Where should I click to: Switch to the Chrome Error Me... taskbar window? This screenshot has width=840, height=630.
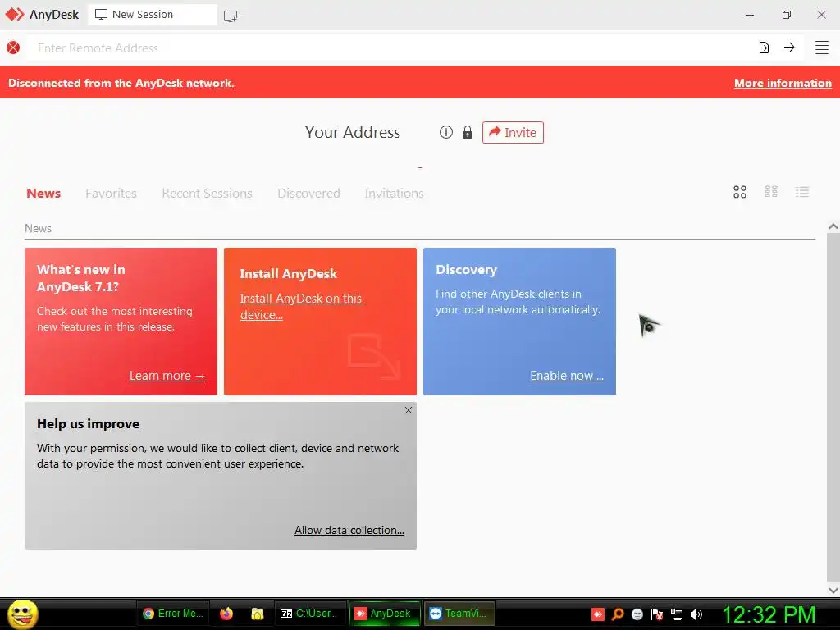point(172,614)
